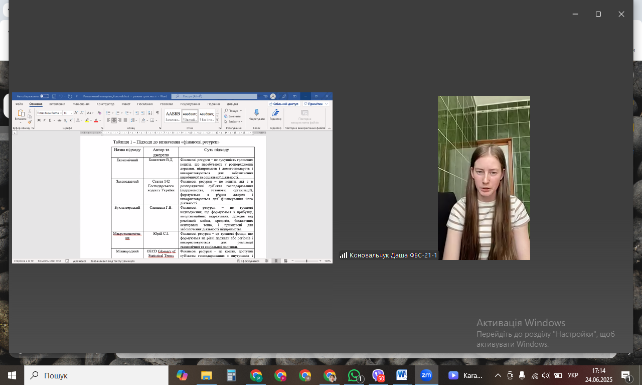Click the paragraph marks (pilcrow) icon in Word
This screenshot has width=643, height=386.
coord(157,113)
